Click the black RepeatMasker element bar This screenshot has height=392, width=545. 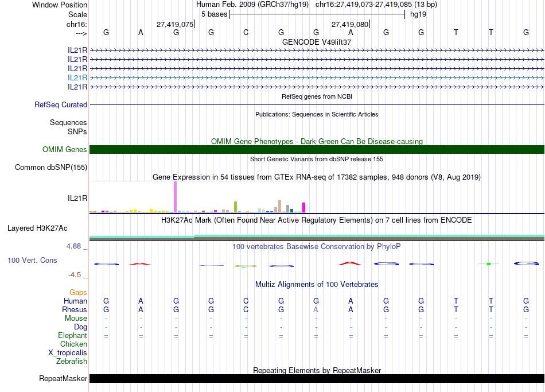pos(317,379)
